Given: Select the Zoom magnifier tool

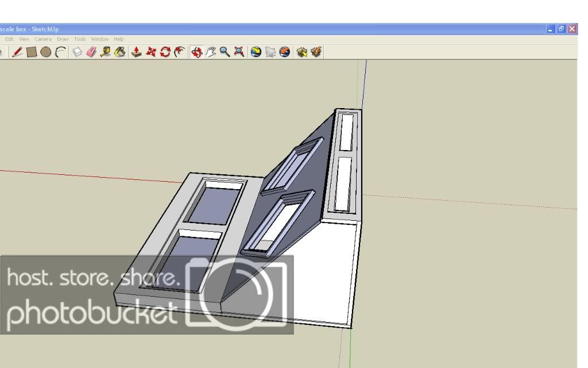Looking at the screenshot, I should coord(225,52).
